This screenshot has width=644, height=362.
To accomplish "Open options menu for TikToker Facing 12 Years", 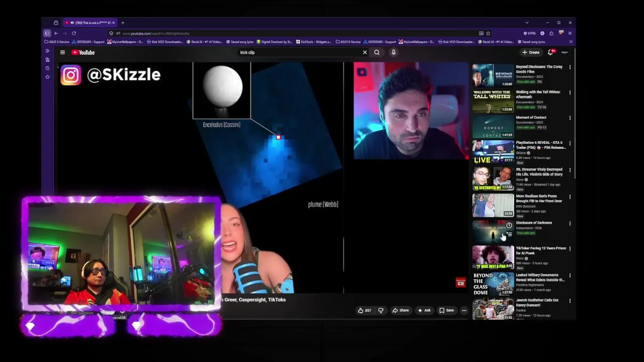I will click(570, 249).
